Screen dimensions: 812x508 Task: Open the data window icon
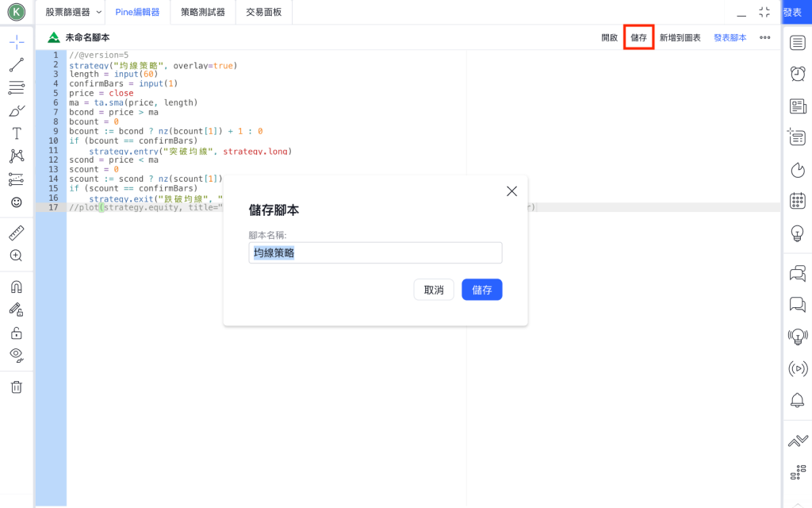point(798,137)
